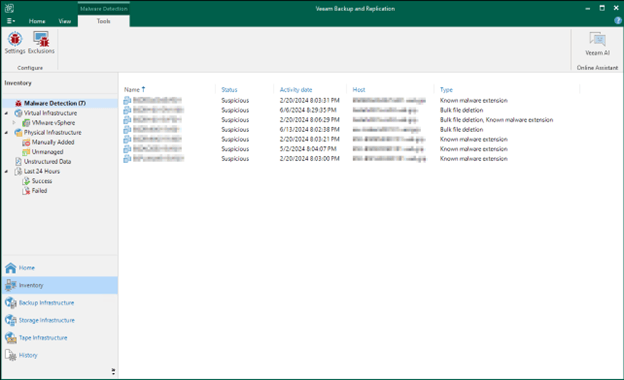624x380 pixels.
Task: Select machine icon for 6/6/2024 row
Action: coord(127,110)
